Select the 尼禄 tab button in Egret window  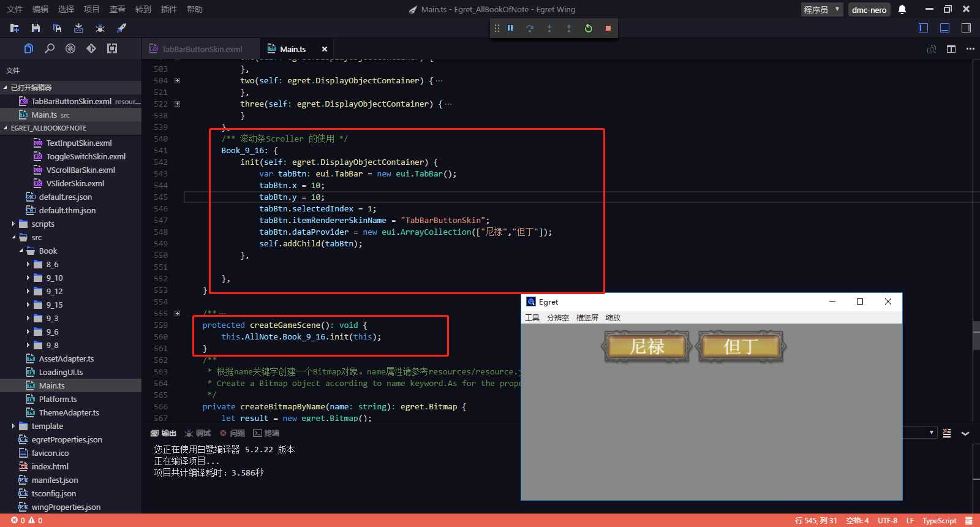click(x=647, y=347)
